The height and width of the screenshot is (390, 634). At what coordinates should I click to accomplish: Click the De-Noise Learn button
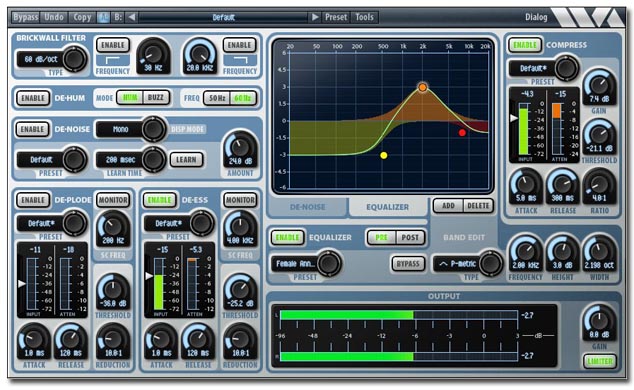tap(186, 160)
